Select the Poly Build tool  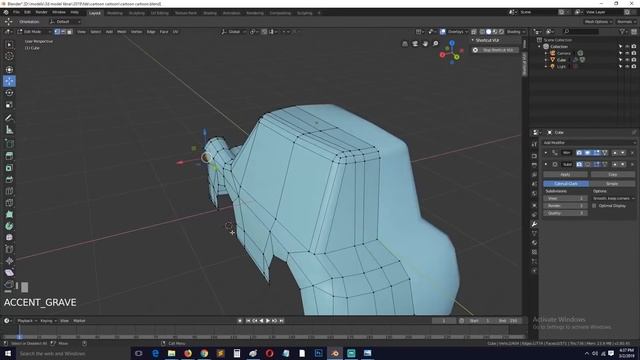pyautogui.click(x=9, y=214)
